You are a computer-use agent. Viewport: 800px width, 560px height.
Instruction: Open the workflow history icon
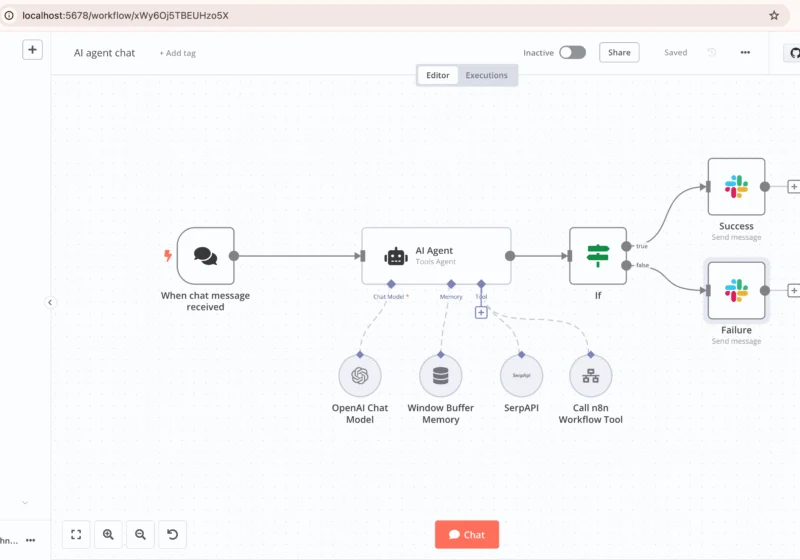click(x=712, y=52)
